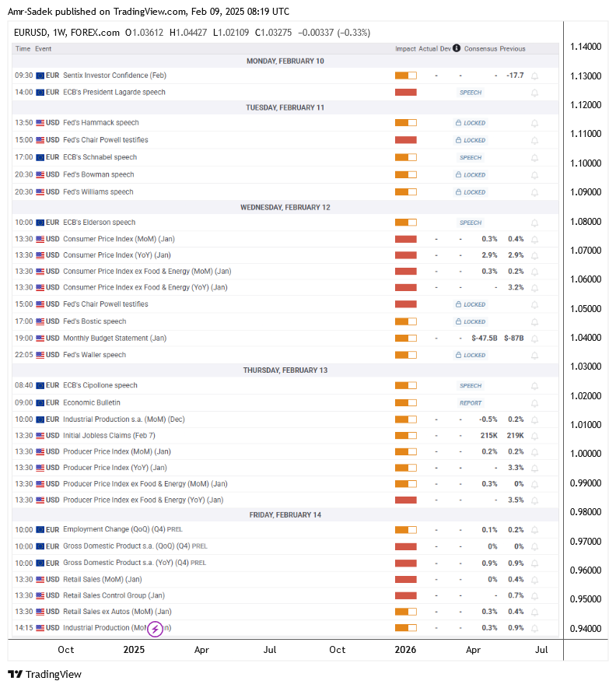Click Gross Domestic Product s.a. (QoQ) event
Image resolution: width=616 pixels, height=688 pixels.
click(135, 546)
